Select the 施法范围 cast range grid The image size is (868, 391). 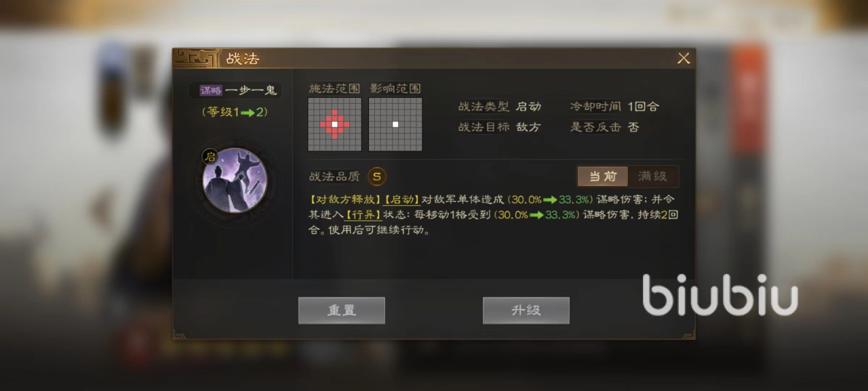(334, 124)
